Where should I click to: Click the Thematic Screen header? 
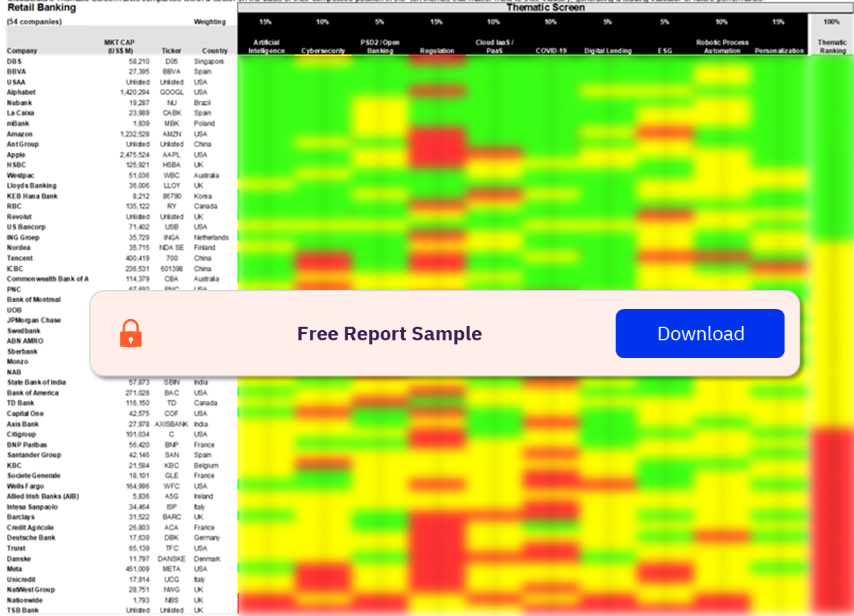545,7
